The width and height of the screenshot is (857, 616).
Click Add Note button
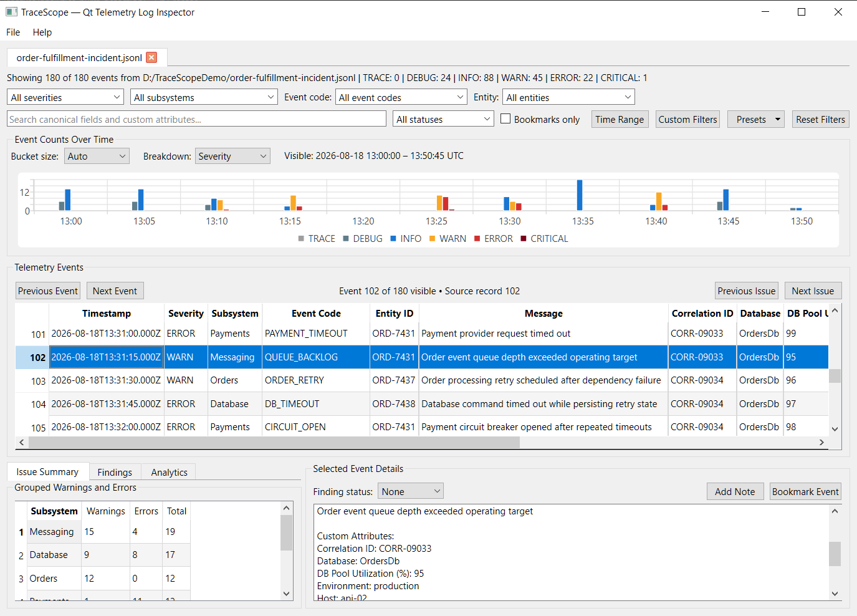click(735, 491)
